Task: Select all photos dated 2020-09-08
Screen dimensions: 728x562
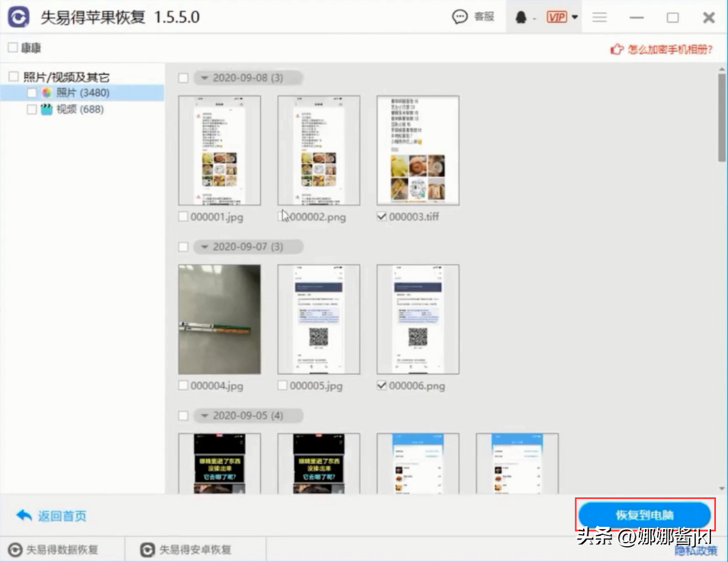Action: click(183, 78)
